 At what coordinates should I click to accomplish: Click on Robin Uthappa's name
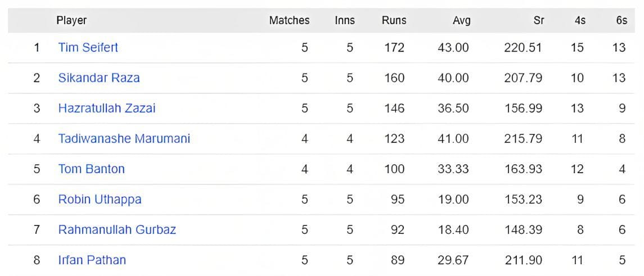pyautogui.click(x=100, y=200)
